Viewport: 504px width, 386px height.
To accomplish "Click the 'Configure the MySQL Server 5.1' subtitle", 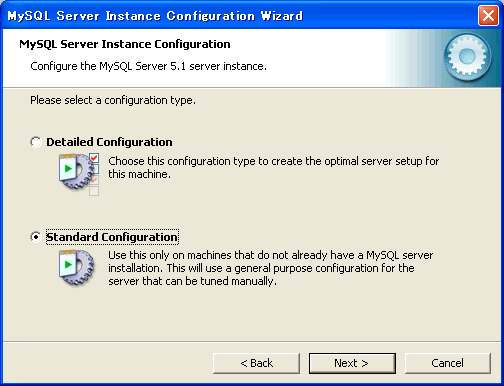I will pos(148,66).
